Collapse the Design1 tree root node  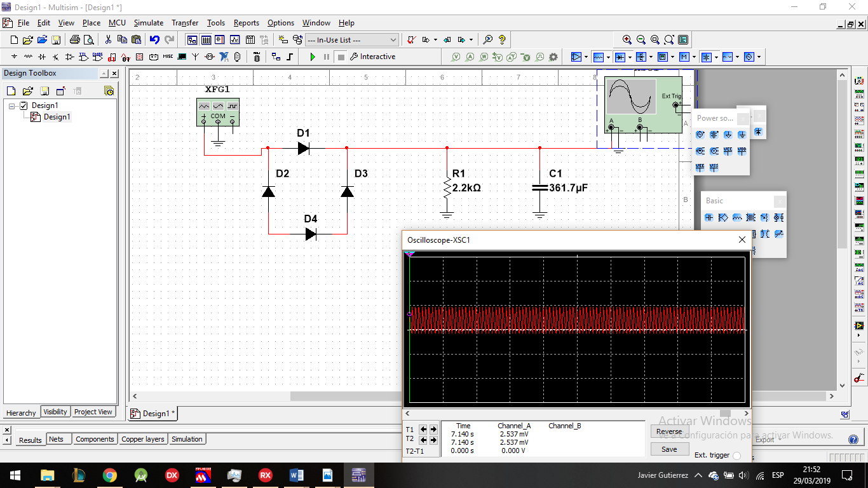pyautogui.click(x=12, y=105)
